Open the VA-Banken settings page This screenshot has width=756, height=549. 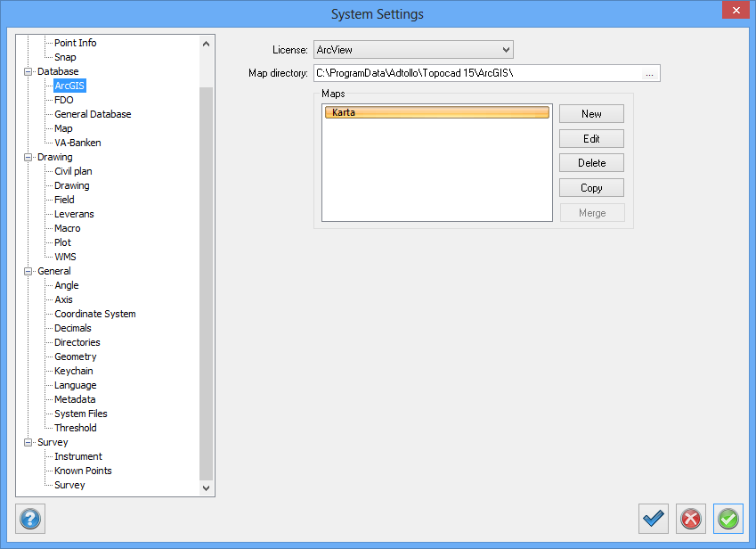point(77,143)
